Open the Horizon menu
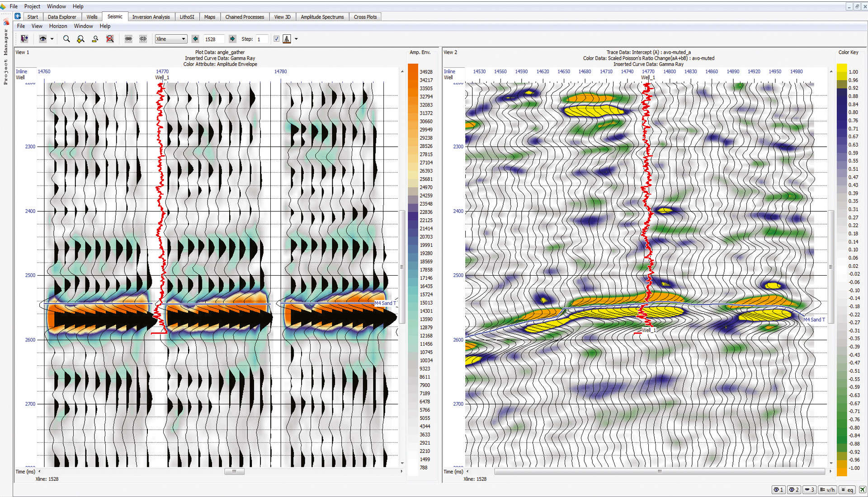Viewport: 868px width, 497px height. [x=58, y=26]
